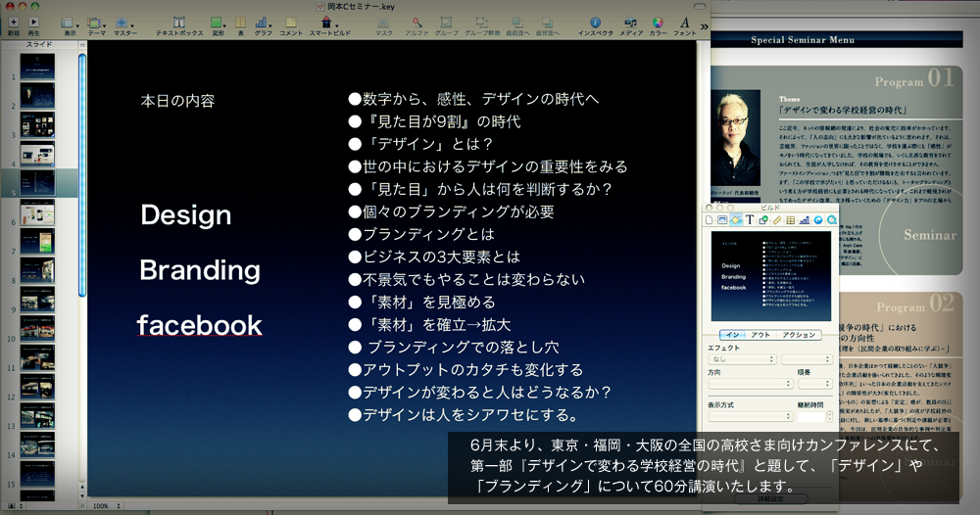Open Slide inspector tab icon
The width and height of the screenshot is (980, 515).
click(x=722, y=219)
